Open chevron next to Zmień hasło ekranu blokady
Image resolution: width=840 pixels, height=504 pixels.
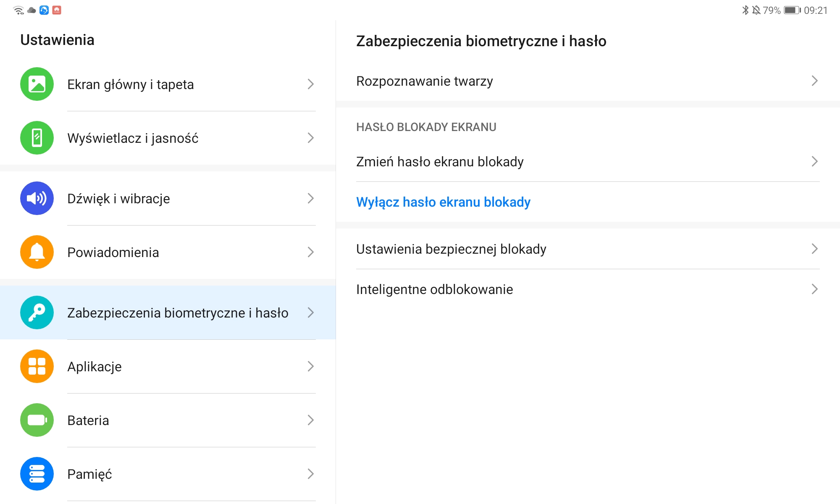coord(814,161)
